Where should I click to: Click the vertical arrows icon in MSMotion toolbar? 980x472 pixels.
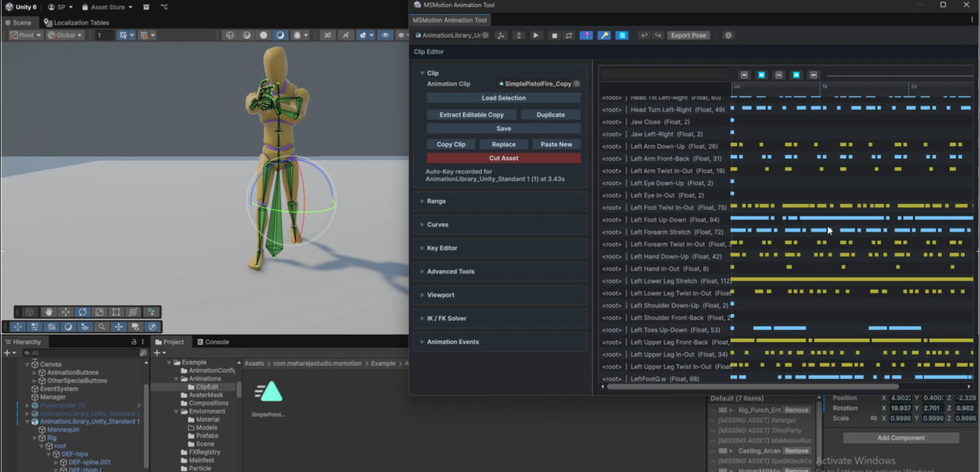(x=519, y=36)
